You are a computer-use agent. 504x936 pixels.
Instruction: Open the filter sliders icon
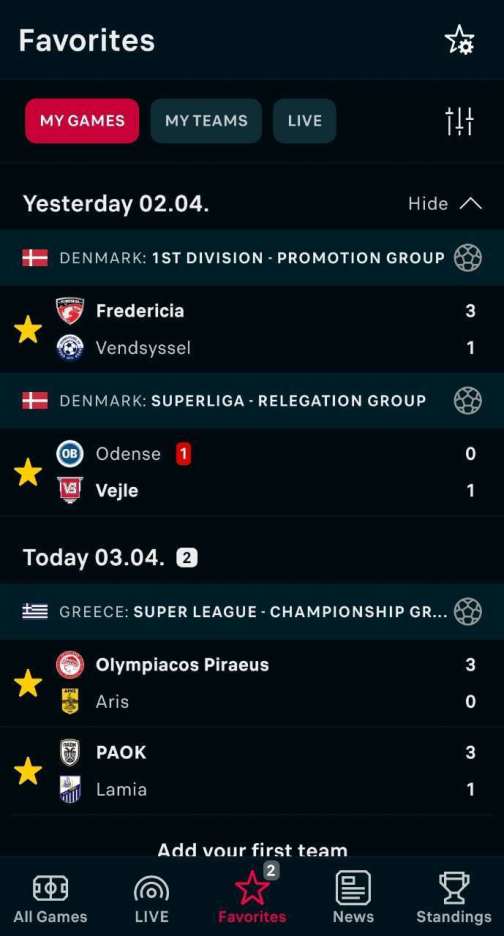(459, 121)
